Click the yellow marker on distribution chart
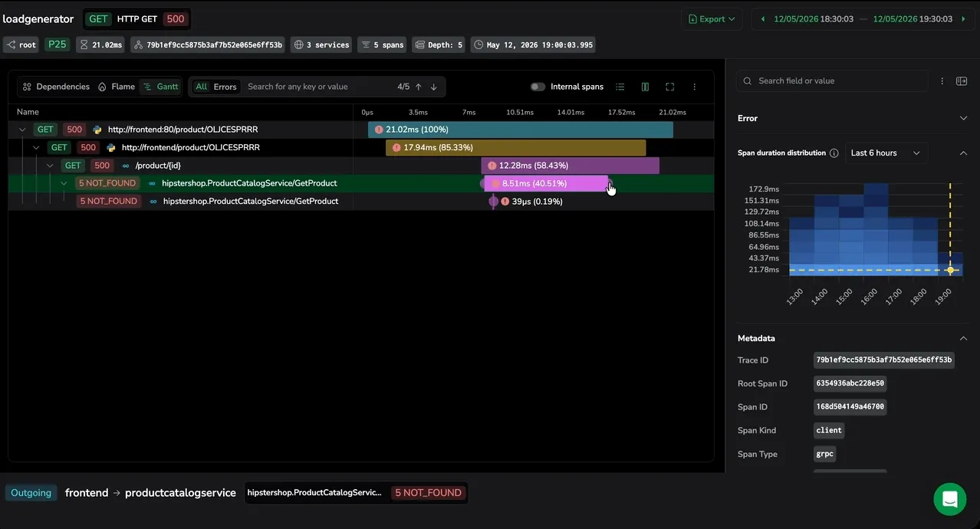The height and width of the screenshot is (529, 980). [950, 270]
